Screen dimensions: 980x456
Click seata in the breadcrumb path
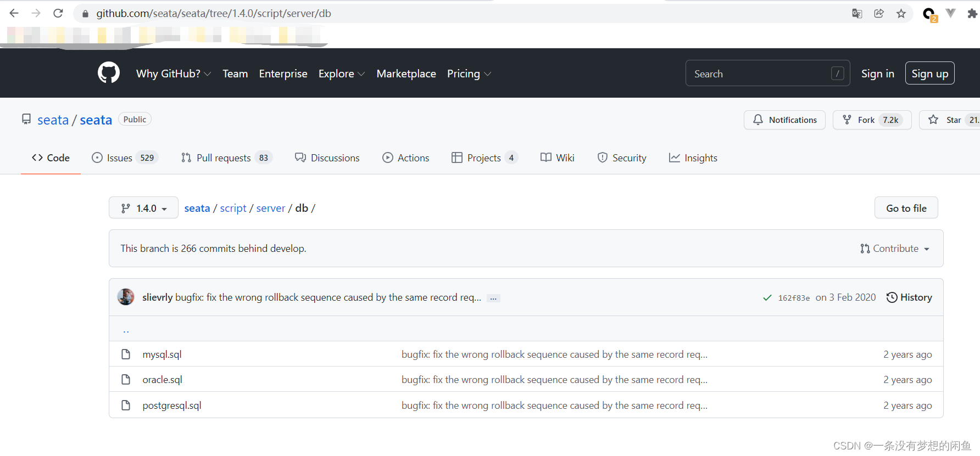pos(197,208)
